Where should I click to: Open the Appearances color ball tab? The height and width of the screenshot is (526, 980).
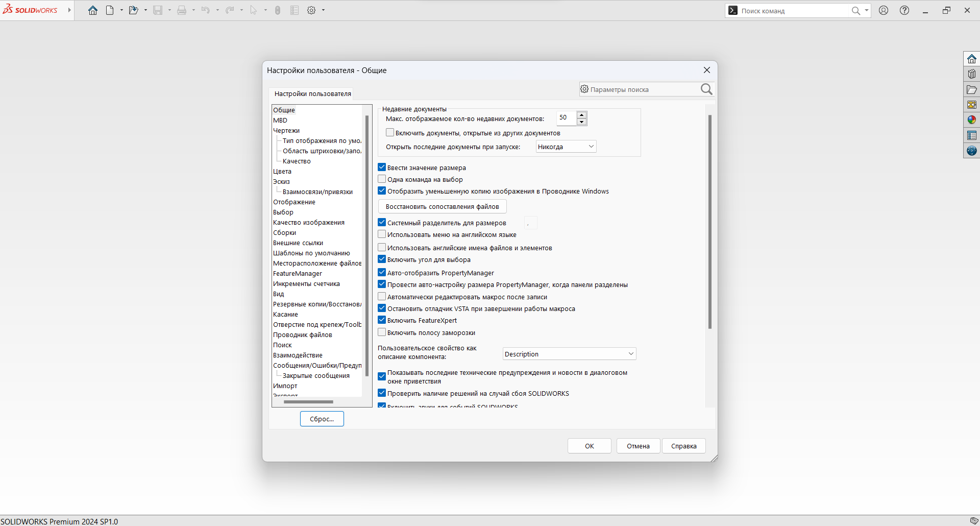coord(972,119)
